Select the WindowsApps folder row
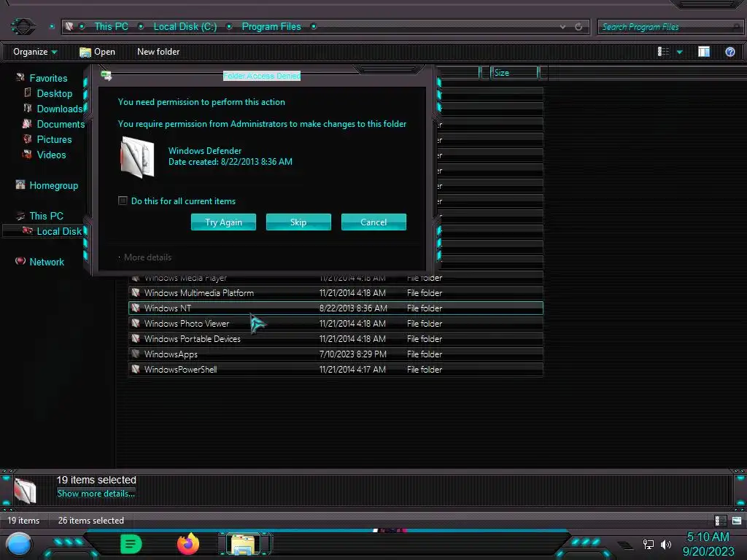 [x=336, y=354]
